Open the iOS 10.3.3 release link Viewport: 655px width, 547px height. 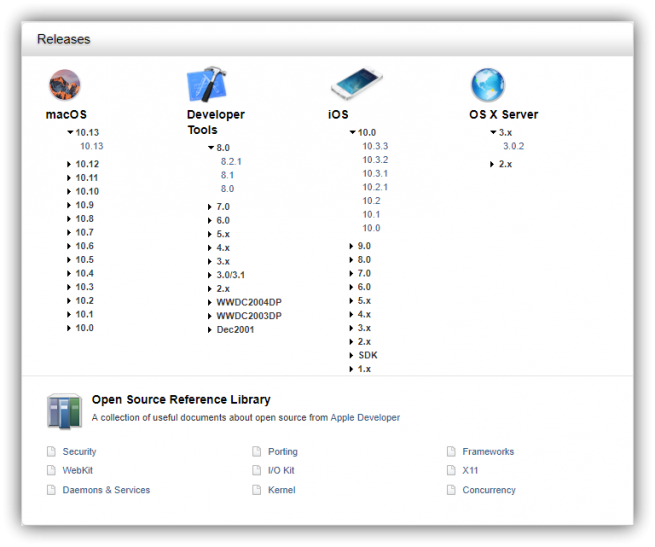375,146
